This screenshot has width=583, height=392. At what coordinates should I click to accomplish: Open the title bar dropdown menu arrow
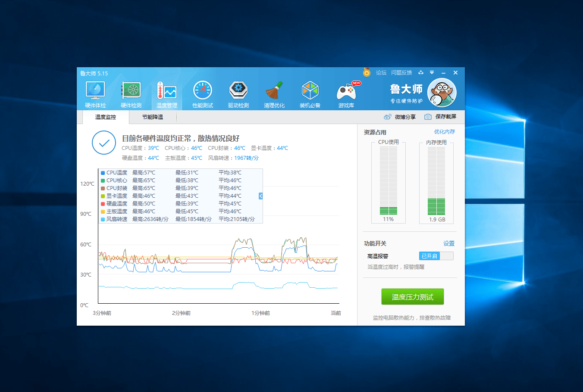[x=432, y=72]
